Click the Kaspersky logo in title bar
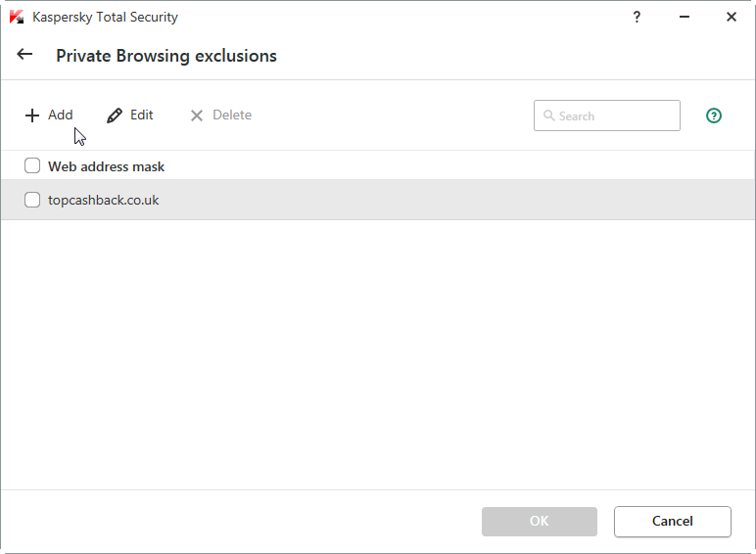Viewport: 756px width, 554px height. pos(17,17)
